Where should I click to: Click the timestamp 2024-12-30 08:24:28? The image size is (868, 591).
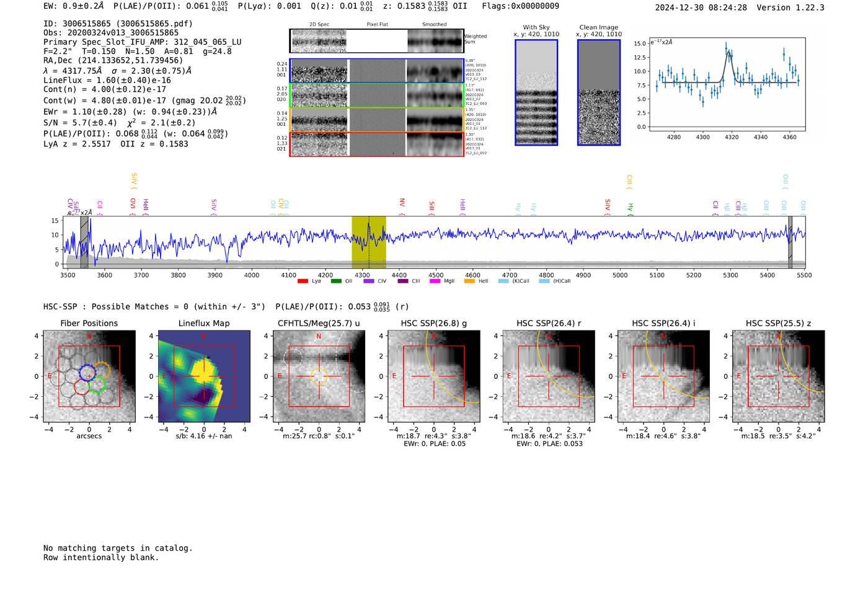701,8
